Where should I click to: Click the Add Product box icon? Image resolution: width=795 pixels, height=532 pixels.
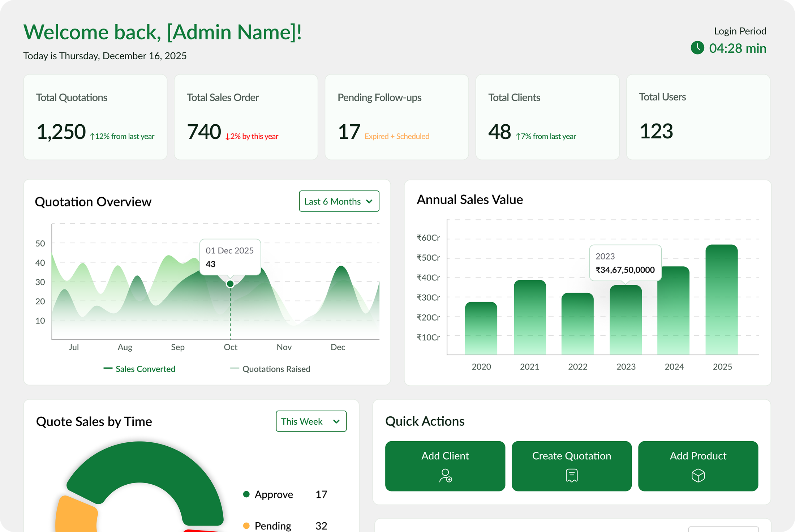(698, 475)
